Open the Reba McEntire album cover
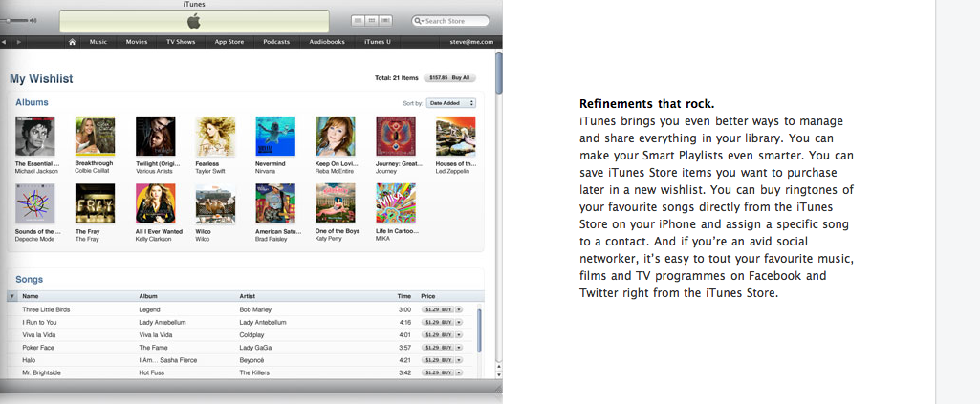 pyautogui.click(x=336, y=136)
